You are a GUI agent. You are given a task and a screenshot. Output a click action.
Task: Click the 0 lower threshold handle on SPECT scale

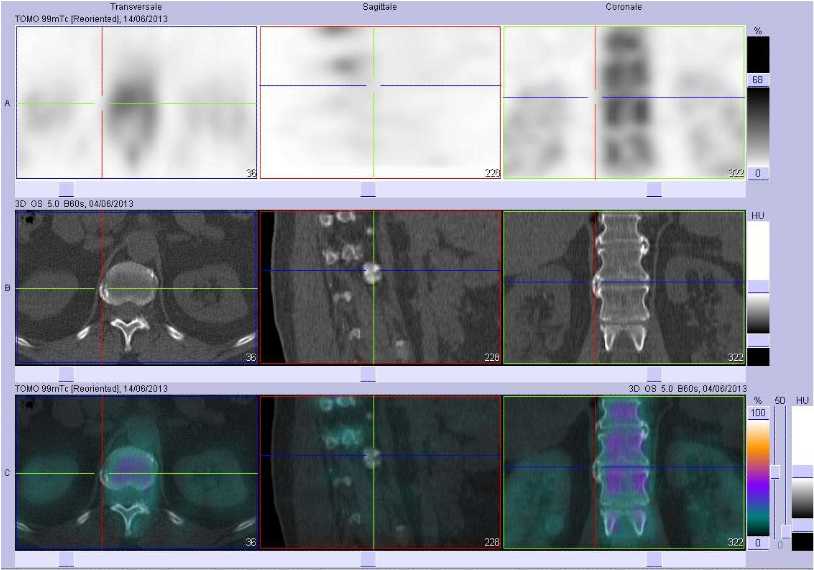tap(758, 173)
